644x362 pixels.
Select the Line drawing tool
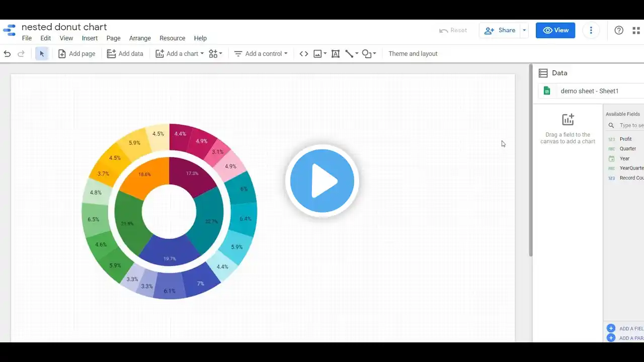coord(349,54)
